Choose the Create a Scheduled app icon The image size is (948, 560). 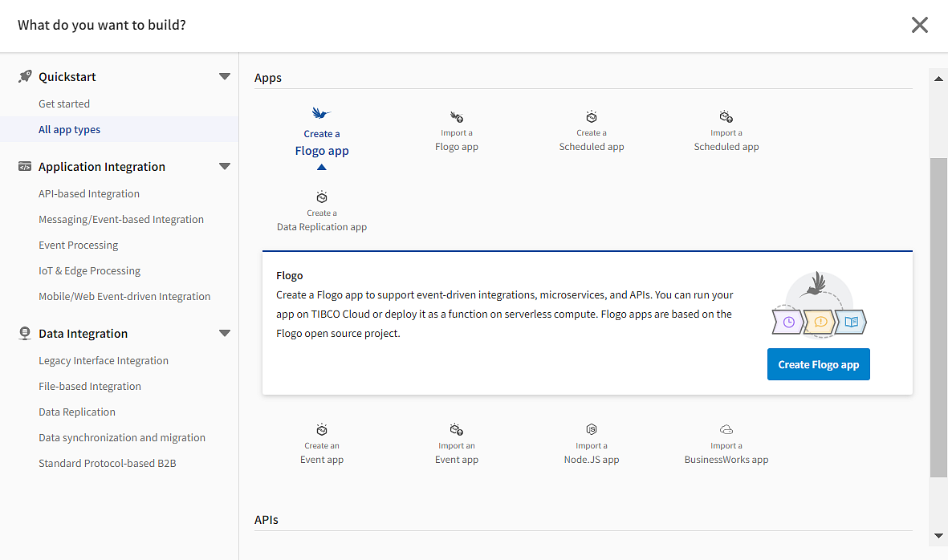coord(592,117)
